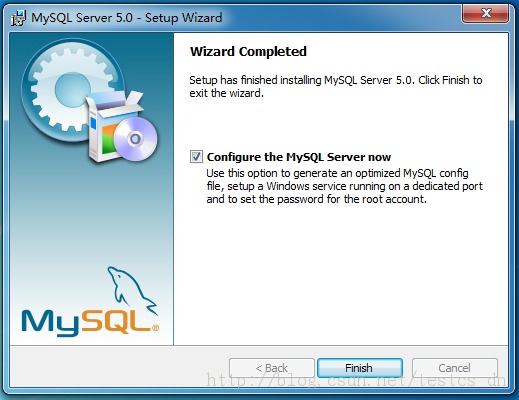519x400 pixels.
Task: Click the MySQL dolphin logo
Action: pyautogui.click(x=132, y=289)
